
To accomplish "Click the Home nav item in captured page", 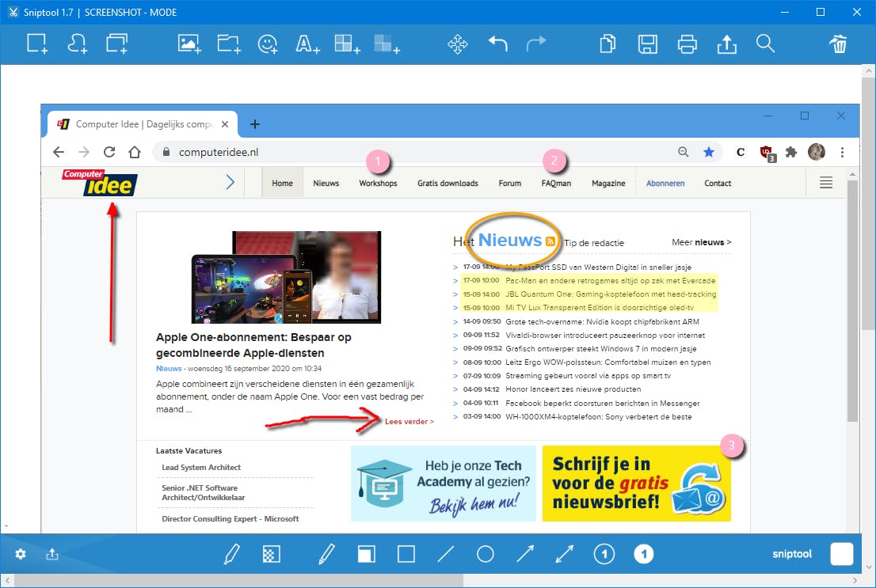I will point(282,183).
